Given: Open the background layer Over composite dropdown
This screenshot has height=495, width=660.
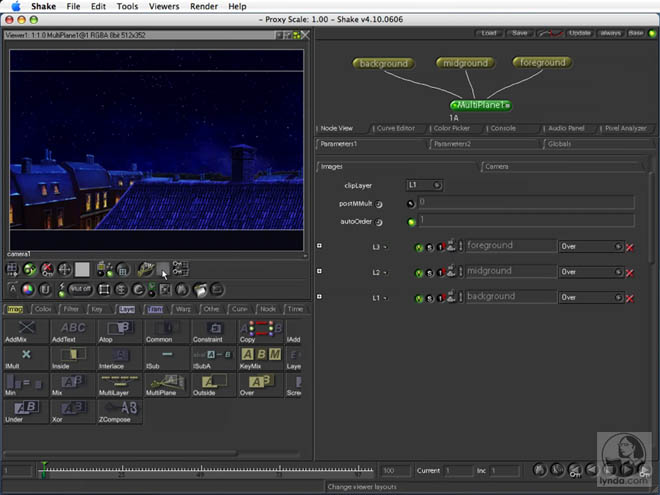Looking at the screenshot, I should point(591,297).
